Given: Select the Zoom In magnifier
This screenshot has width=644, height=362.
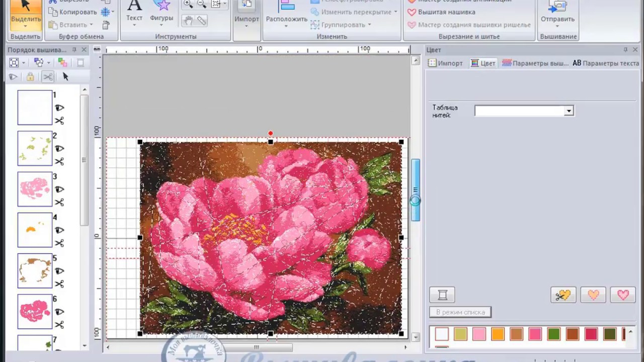Looking at the screenshot, I should 188,4.
